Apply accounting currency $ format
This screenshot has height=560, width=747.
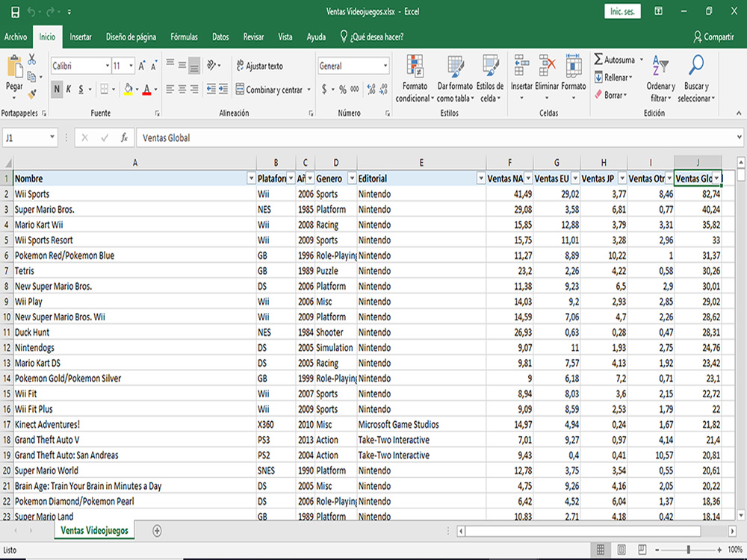(324, 89)
